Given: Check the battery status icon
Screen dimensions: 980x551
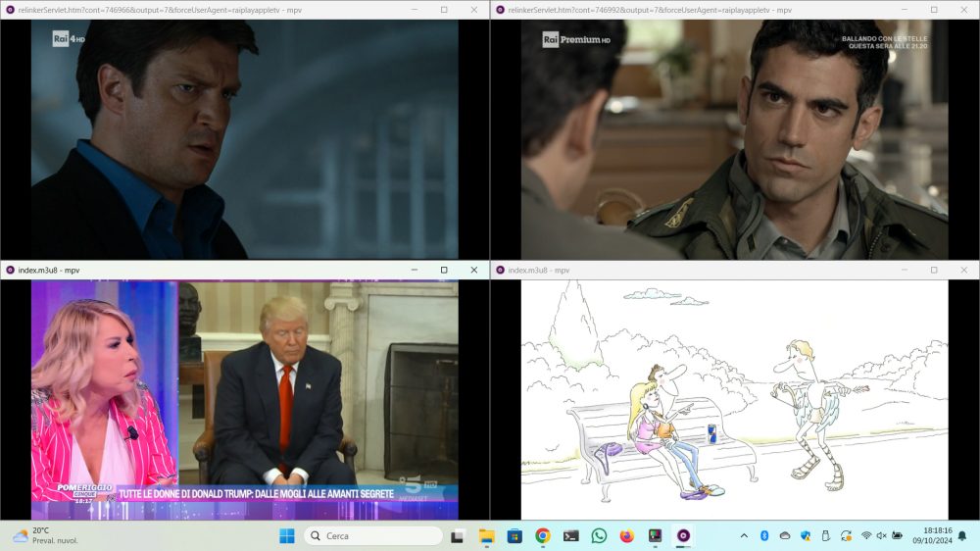Looking at the screenshot, I should coord(897,536).
